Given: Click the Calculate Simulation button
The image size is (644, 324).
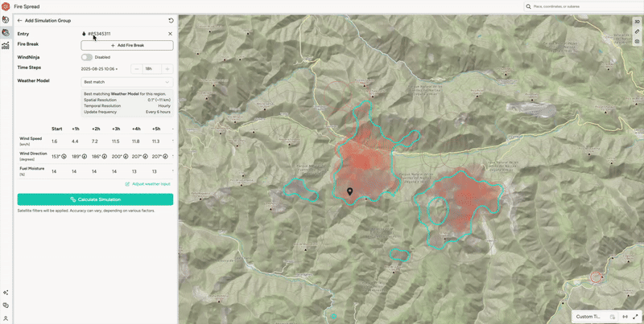Looking at the screenshot, I should coord(95,199).
